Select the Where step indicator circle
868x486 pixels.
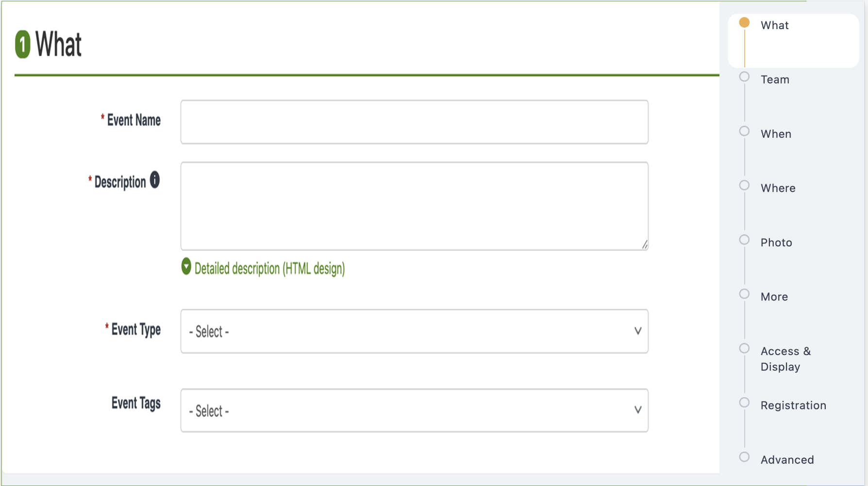pyautogui.click(x=744, y=185)
